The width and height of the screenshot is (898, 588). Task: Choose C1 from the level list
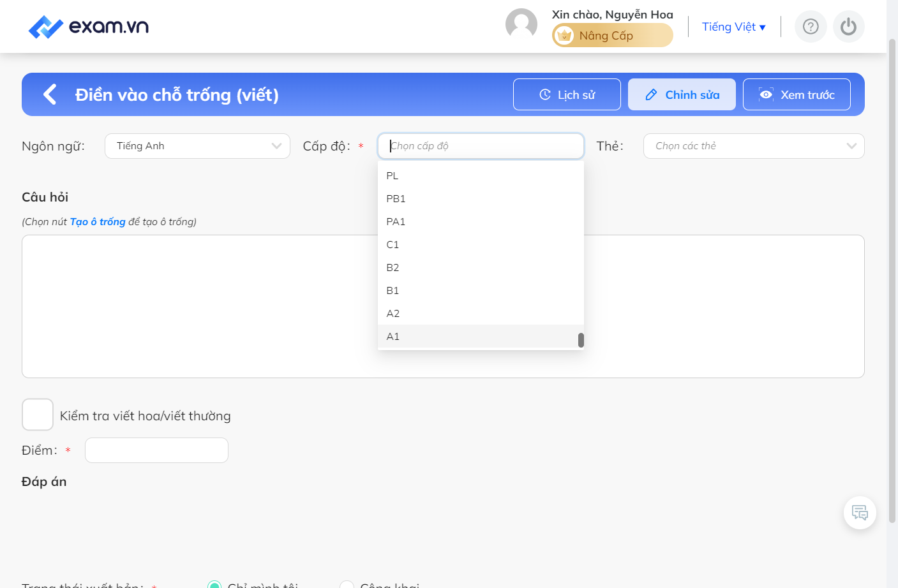[x=481, y=244]
